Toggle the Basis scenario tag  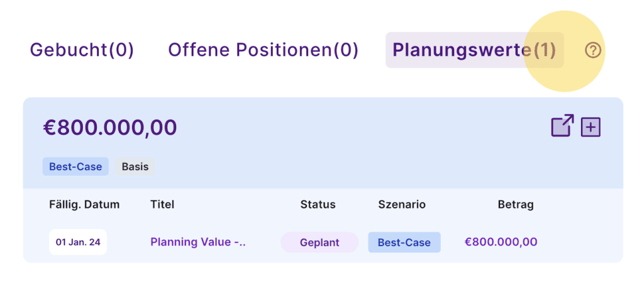click(135, 167)
